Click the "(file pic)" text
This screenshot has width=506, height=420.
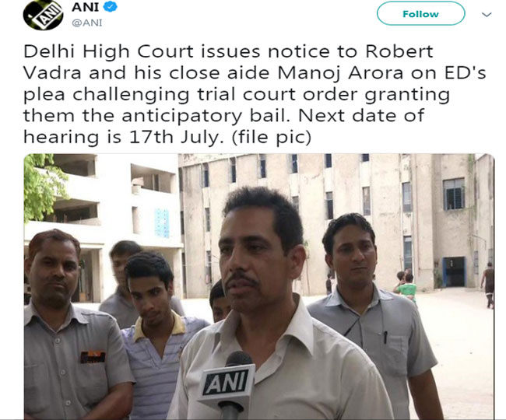coord(272,138)
